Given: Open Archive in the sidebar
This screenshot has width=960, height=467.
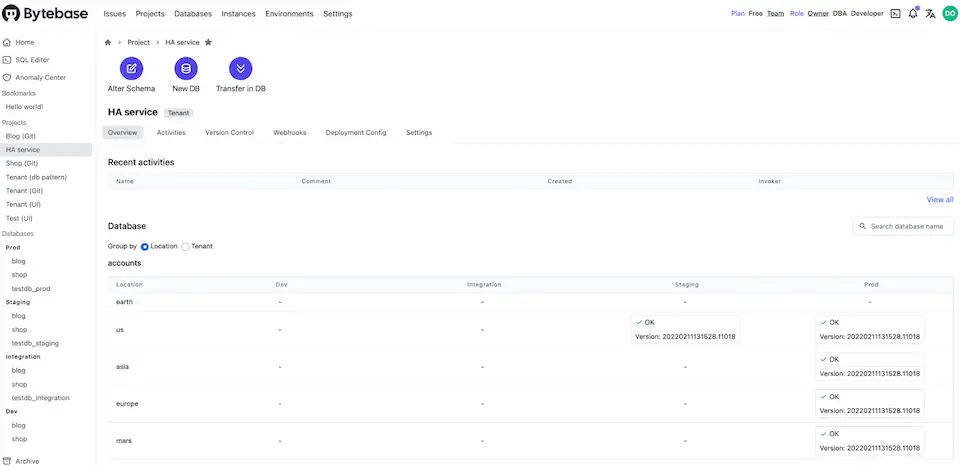Looking at the screenshot, I should 27,461.
